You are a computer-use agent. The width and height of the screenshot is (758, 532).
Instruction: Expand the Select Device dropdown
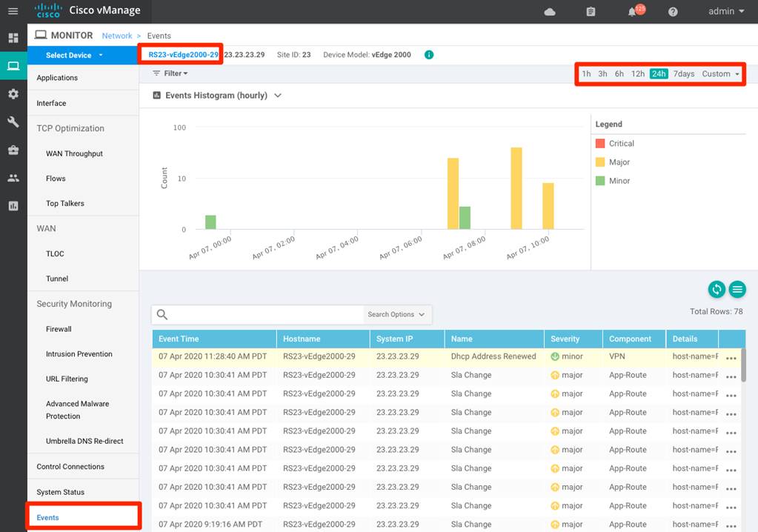point(74,55)
